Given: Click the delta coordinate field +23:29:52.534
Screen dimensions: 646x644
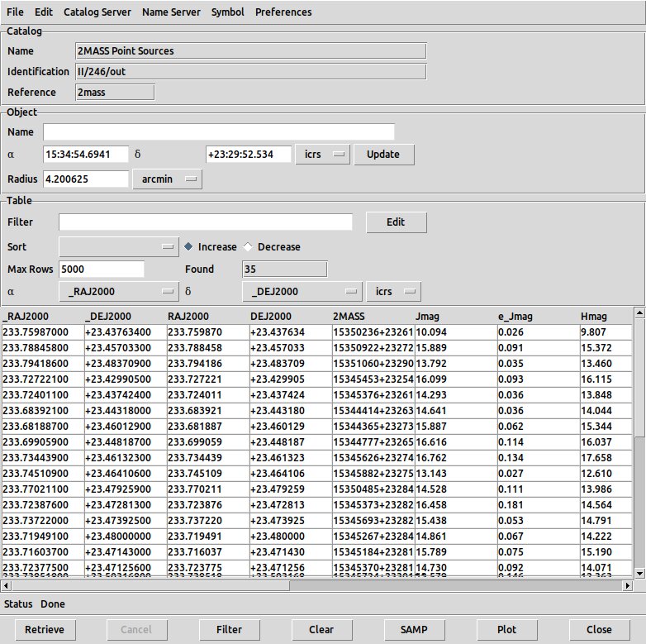Looking at the screenshot, I should (x=249, y=155).
